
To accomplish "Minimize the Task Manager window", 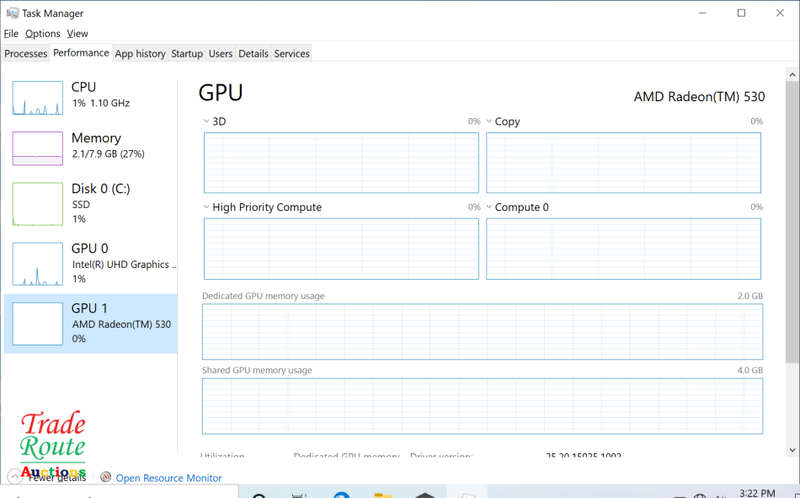I will [703, 13].
